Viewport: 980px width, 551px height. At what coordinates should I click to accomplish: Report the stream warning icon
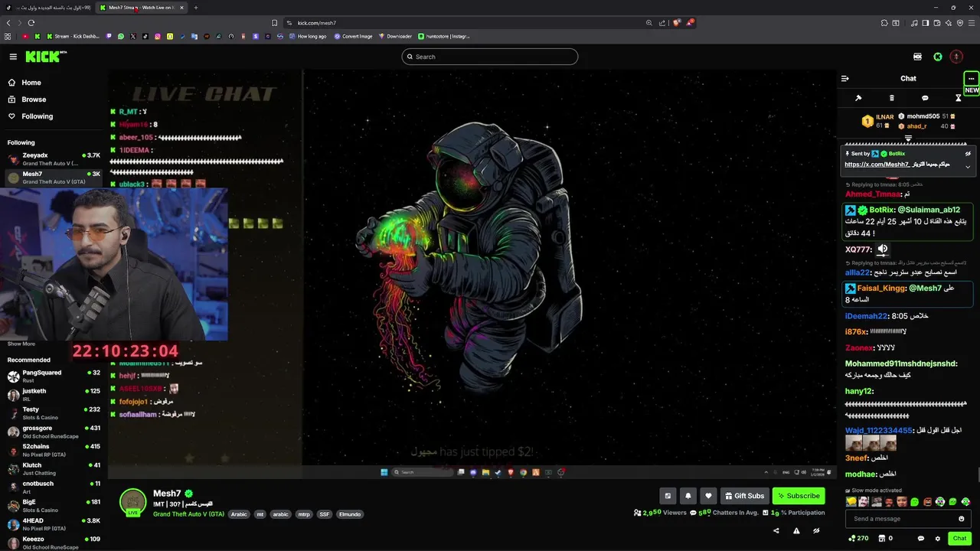[796, 530]
